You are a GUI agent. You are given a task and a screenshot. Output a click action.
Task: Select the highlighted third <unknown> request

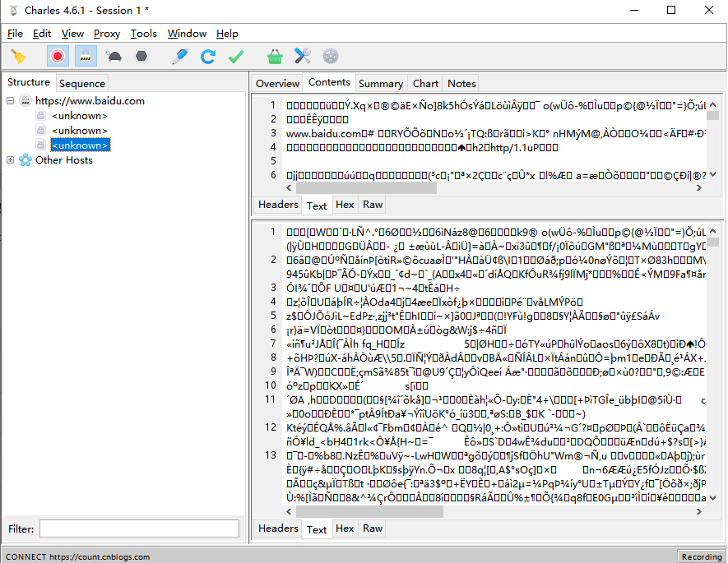(x=81, y=145)
